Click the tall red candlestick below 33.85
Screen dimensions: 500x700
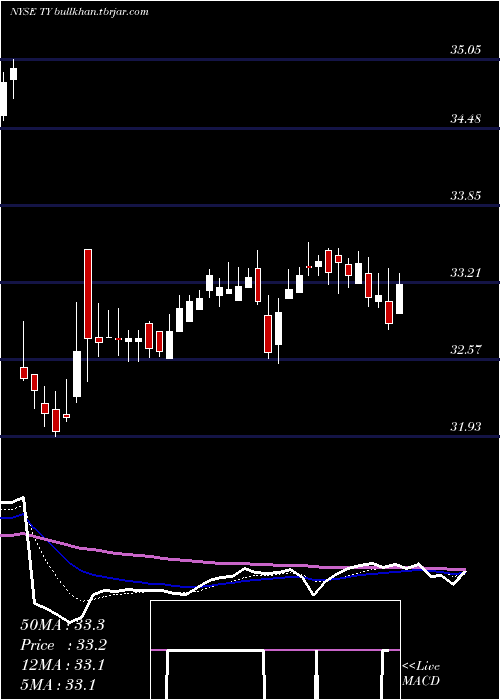click(x=88, y=294)
